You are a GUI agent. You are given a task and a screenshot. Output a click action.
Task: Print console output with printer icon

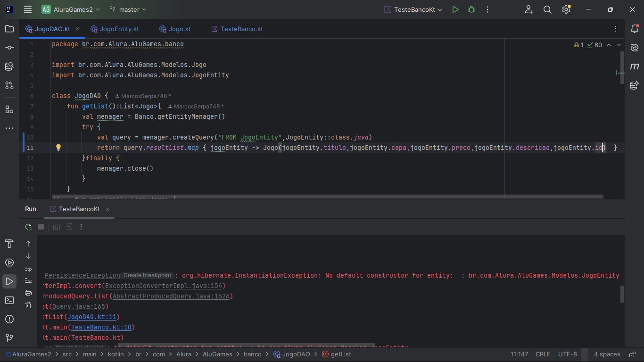click(28, 293)
